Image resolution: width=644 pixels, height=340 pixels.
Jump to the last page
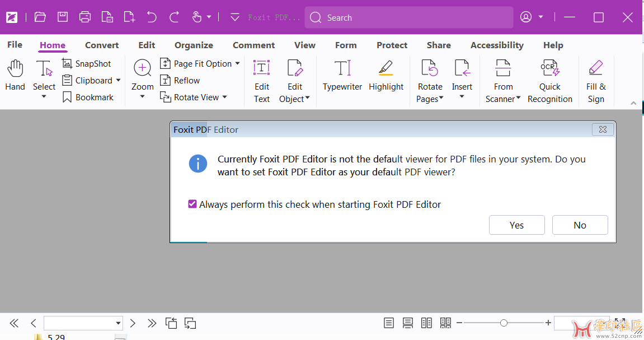coord(152,323)
